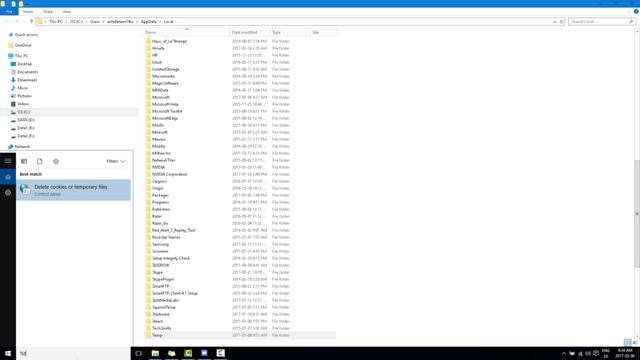Switch to the Home ribbon tab

click(x=28, y=12)
